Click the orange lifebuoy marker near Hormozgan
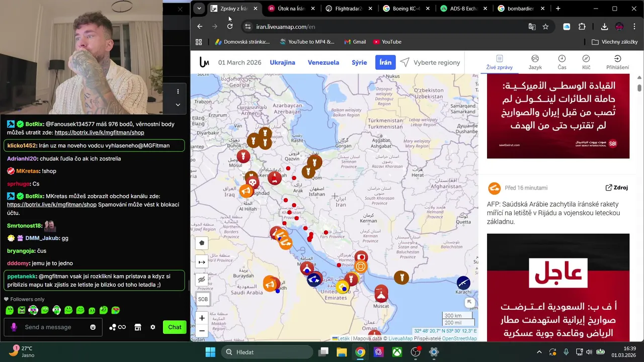This screenshot has height=362, width=644. [x=361, y=266]
